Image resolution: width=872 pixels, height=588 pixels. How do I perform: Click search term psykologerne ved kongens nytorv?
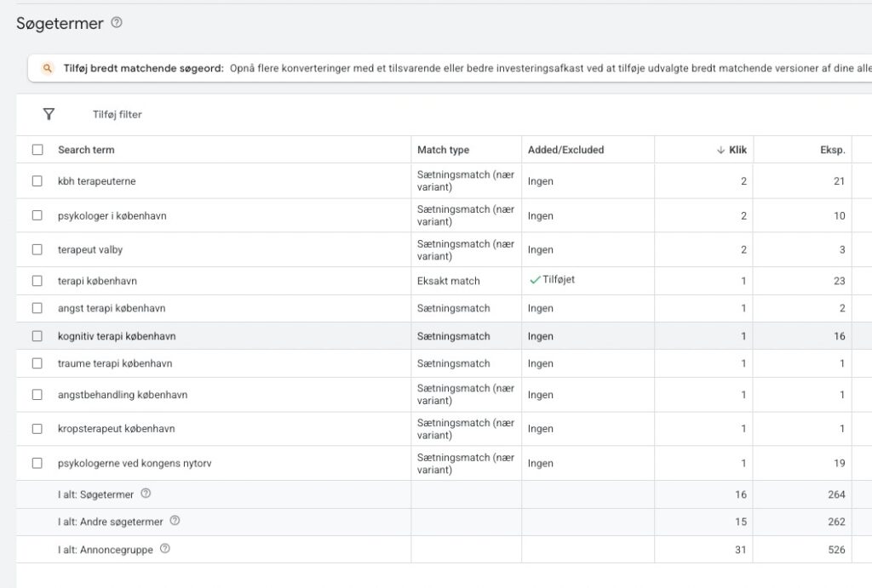pos(135,463)
